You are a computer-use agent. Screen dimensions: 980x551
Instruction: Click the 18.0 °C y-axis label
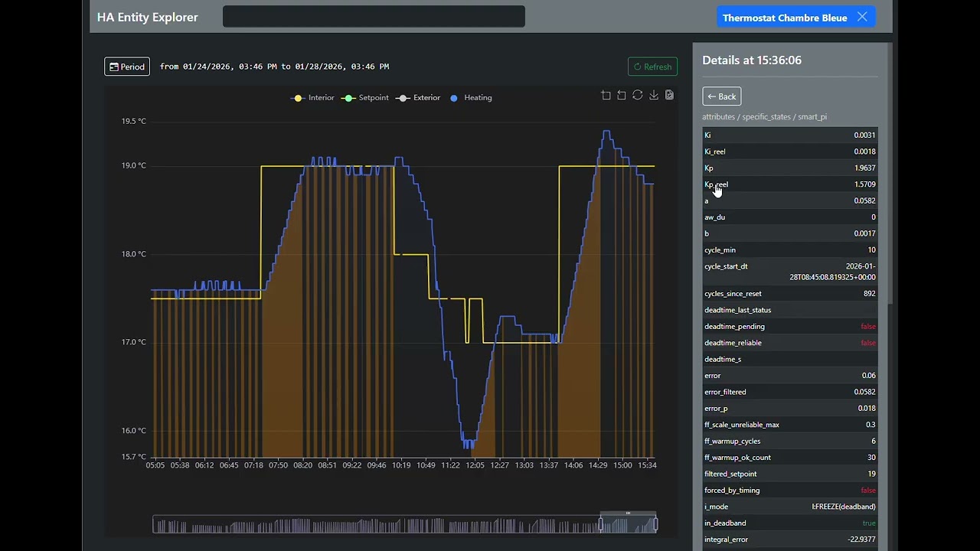point(133,254)
